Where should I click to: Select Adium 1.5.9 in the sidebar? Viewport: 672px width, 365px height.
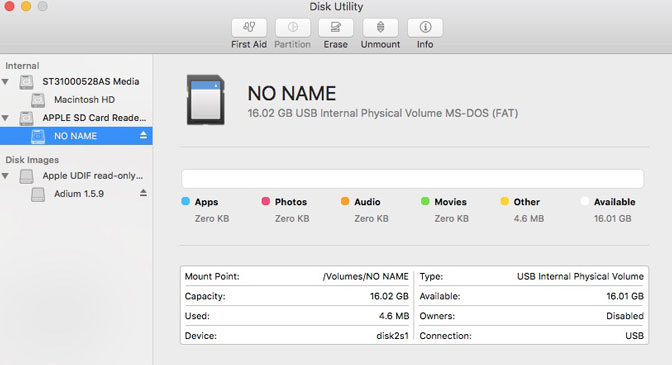(79, 194)
